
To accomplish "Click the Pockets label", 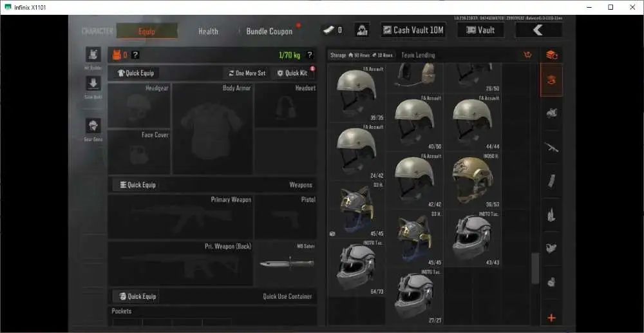I will coord(122,311).
